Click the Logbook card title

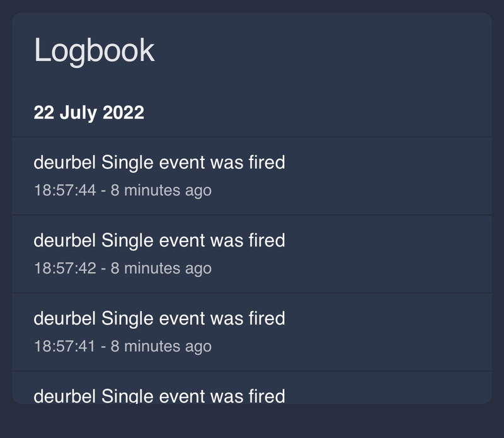[94, 50]
